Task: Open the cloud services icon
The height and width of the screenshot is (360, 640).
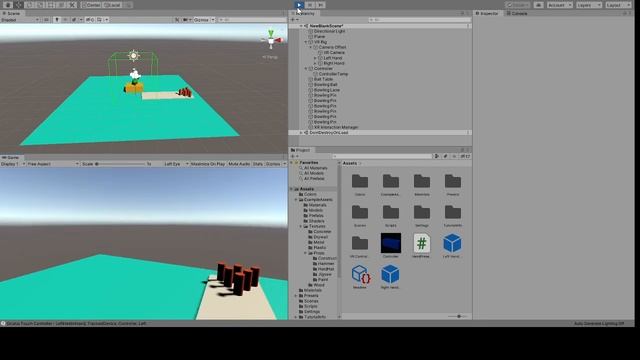Action: coord(538,5)
